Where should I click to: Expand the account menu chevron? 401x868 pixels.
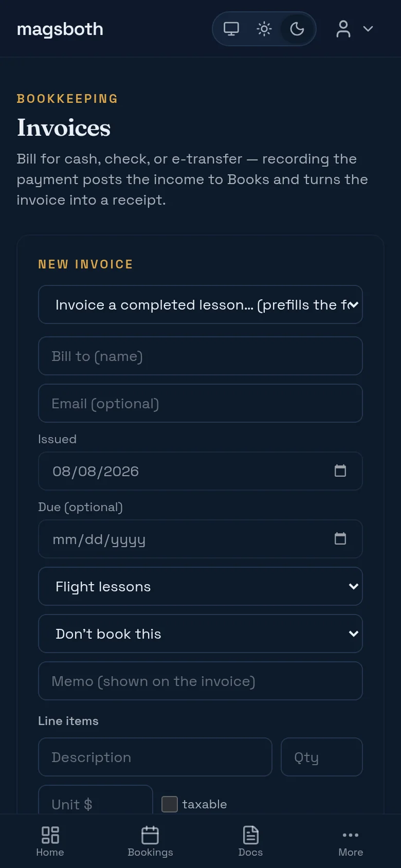point(368,29)
